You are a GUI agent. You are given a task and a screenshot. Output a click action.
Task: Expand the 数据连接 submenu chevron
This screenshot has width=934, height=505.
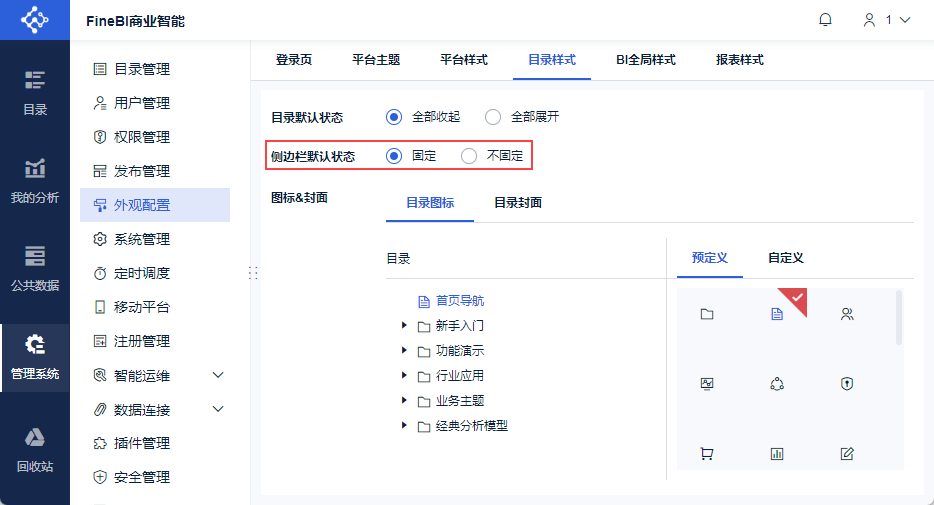[x=218, y=409]
